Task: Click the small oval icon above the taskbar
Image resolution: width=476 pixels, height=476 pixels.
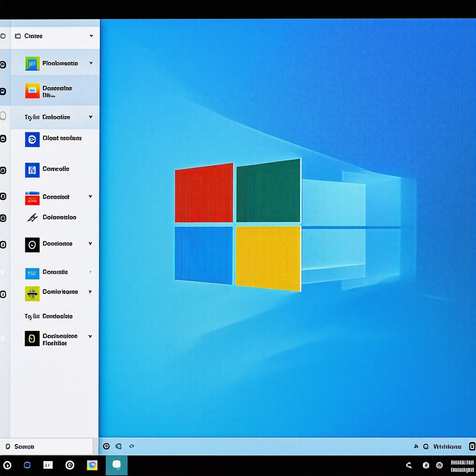Action: tap(132, 446)
